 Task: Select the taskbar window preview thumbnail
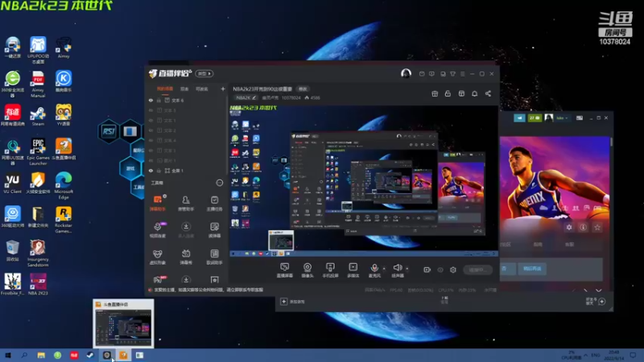[123, 323]
